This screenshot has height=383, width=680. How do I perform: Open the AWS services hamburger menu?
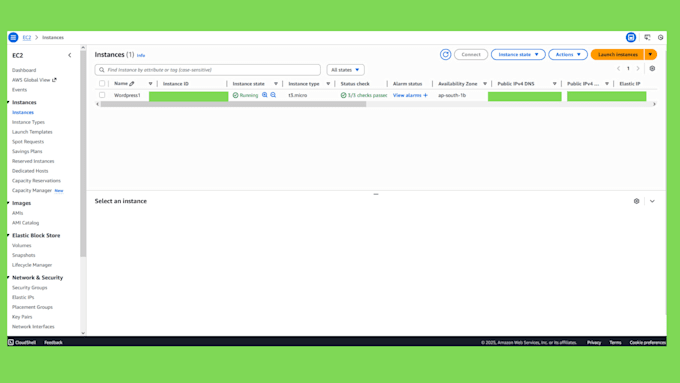pyautogui.click(x=13, y=37)
